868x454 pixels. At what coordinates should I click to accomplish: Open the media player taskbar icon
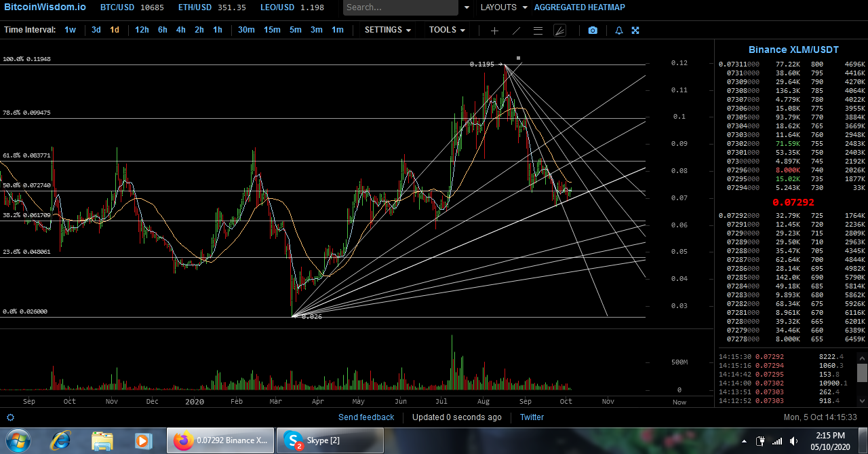[x=143, y=440]
